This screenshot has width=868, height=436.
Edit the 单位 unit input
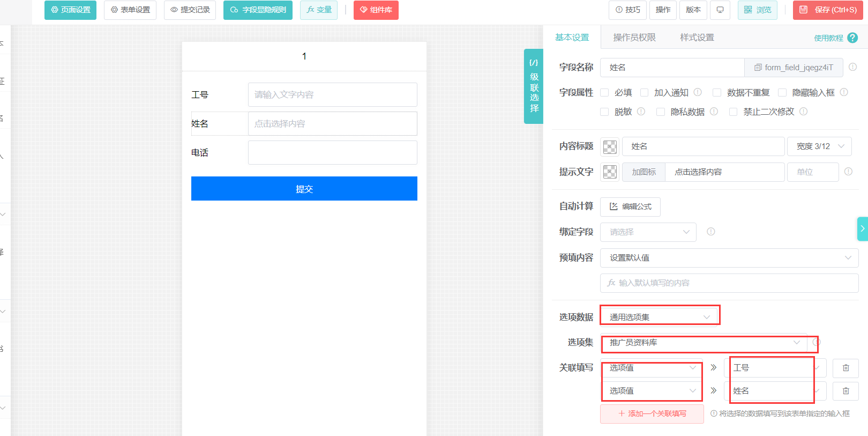click(x=813, y=172)
